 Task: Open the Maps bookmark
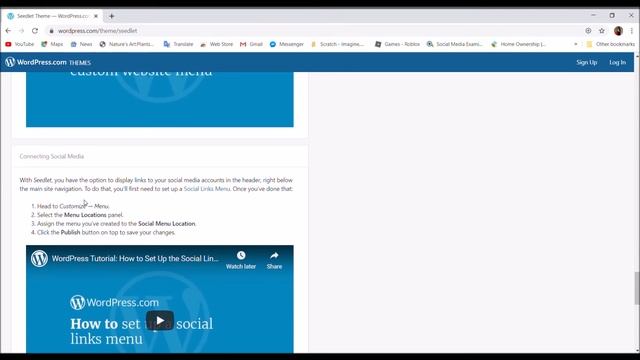(x=52, y=44)
